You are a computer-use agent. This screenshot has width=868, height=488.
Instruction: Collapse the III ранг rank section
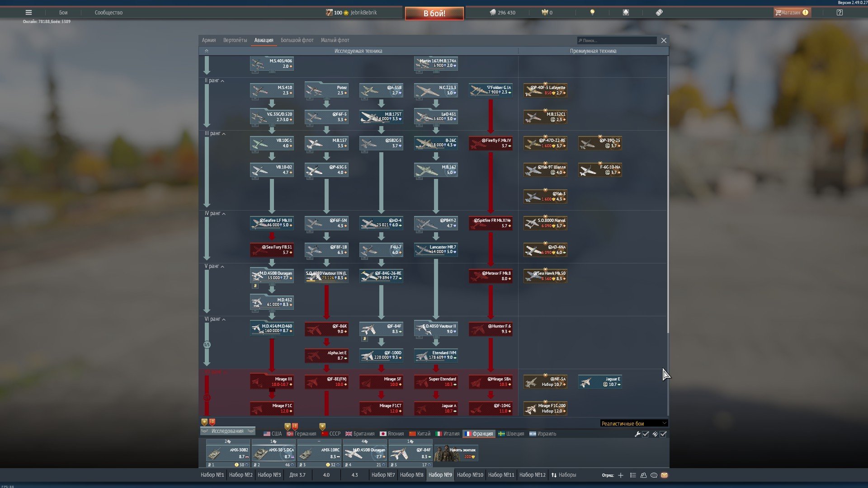click(223, 134)
